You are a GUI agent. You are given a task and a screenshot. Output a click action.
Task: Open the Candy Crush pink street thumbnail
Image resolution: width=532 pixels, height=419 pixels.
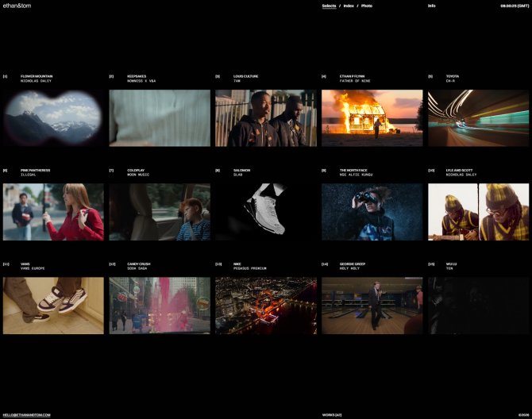click(160, 306)
